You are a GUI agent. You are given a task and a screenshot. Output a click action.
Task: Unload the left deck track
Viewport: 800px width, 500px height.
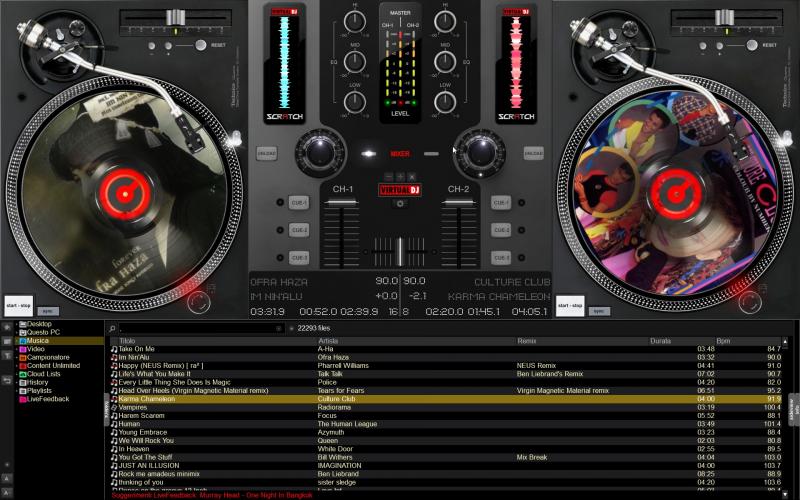pos(266,153)
